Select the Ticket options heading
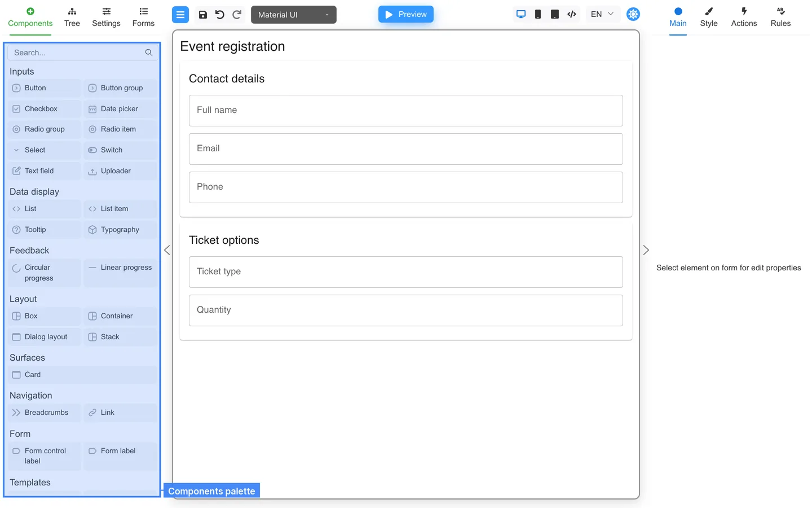Viewport: 812px width, 508px height. point(224,240)
